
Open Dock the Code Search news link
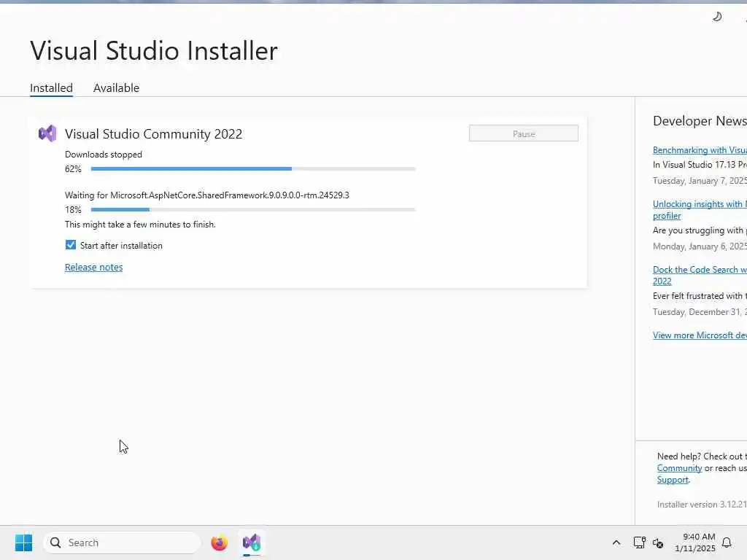700,275
